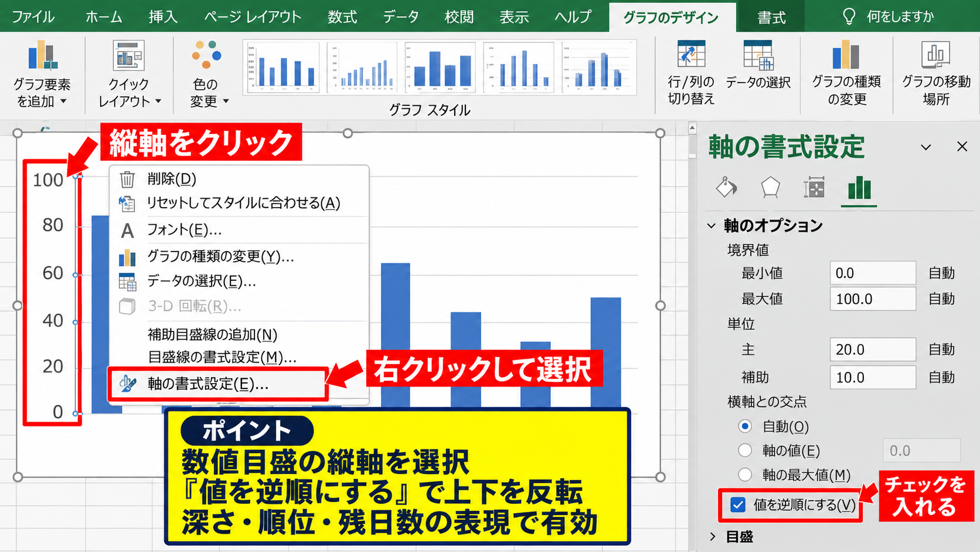Open the effects pentagon icon tab
Screen dimensions: 980x552
(770, 188)
